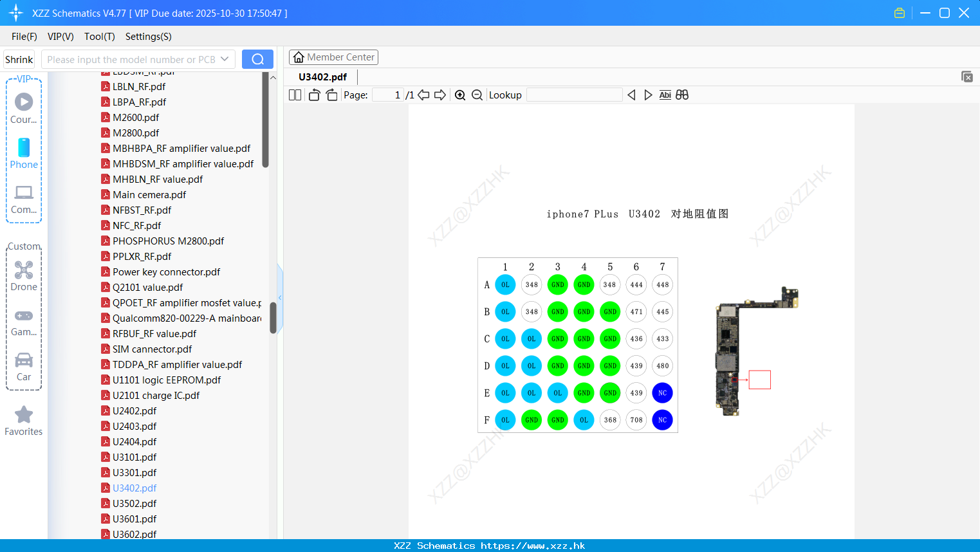This screenshot has width=980, height=552.
Task: Collapse the sidebar panel handle
Action: [x=280, y=297]
